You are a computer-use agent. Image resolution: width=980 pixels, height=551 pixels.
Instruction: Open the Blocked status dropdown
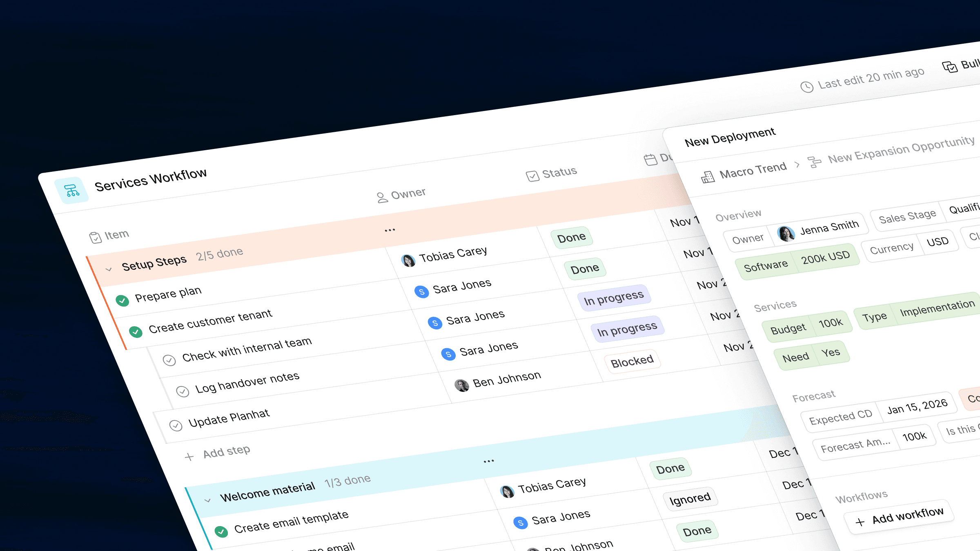click(x=632, y=361)
